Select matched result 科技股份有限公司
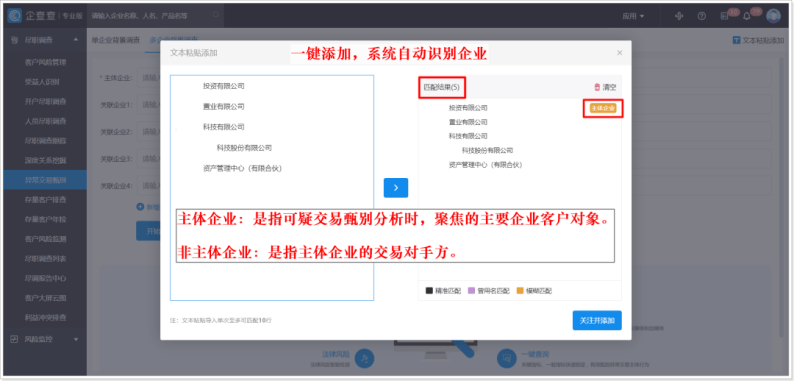The width and height of the screenshot is (794, 381). point(487,150)
